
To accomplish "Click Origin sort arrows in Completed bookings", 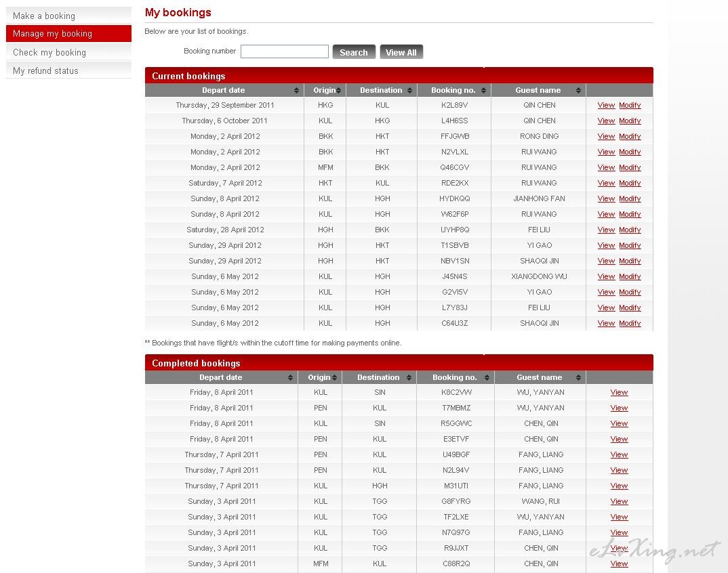I will click(x=334, y=378).
